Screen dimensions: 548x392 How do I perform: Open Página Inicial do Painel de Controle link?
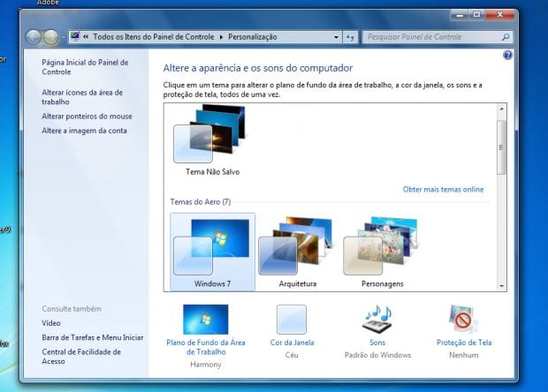point(85,67)
